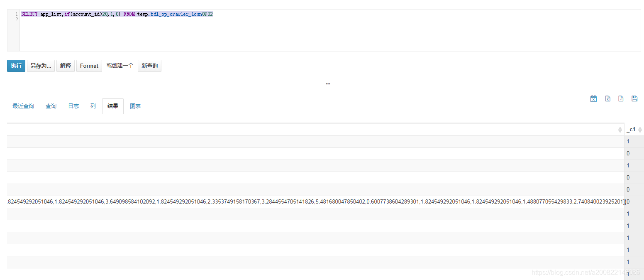Open the schedule export calendar icon
644x280 pixels.
[593, 98]
